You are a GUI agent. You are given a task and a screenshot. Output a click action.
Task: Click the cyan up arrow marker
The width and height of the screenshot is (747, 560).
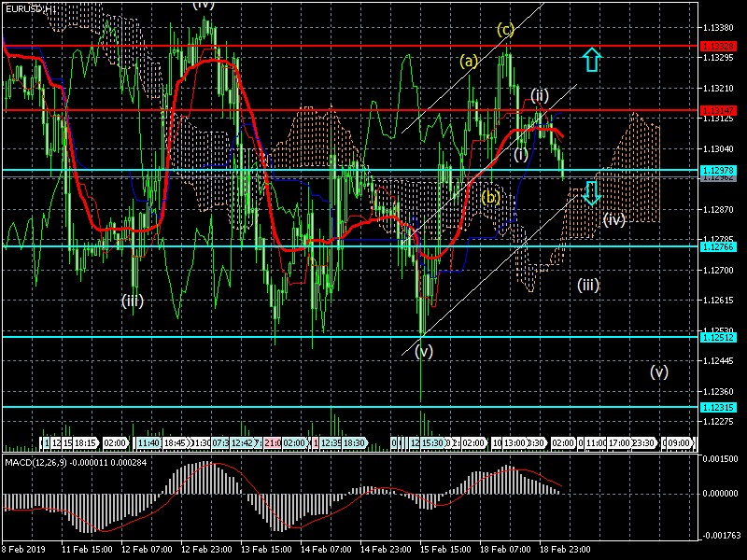pos(590,62)
